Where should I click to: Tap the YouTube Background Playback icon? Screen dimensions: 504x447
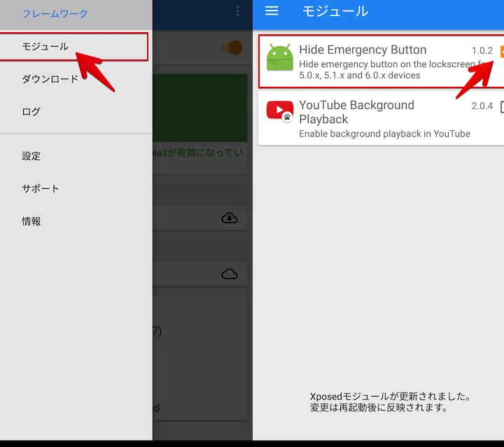280,111
